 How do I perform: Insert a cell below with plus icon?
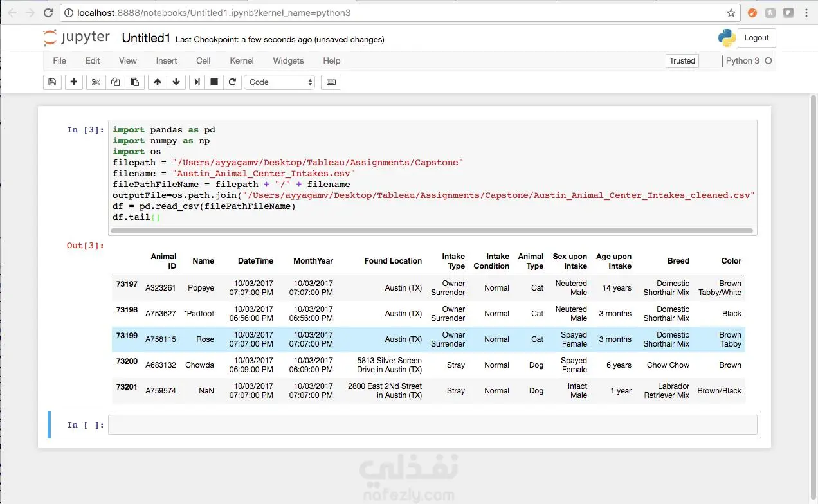tap(74, 82)
